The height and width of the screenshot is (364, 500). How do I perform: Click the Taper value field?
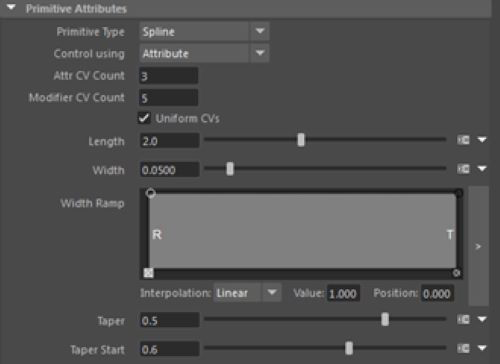tap(169, 320)
